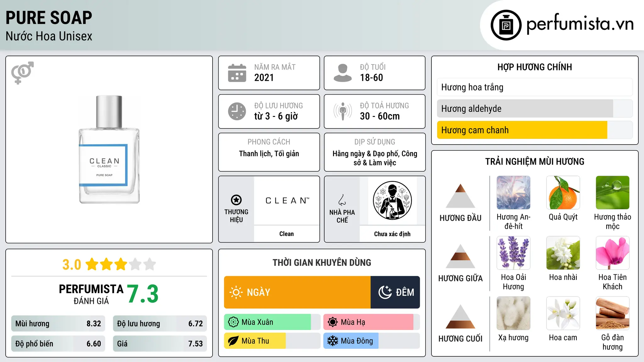Click the perfumista.vn site name
This screenshot has height=362, width=644.
point(580,24)
